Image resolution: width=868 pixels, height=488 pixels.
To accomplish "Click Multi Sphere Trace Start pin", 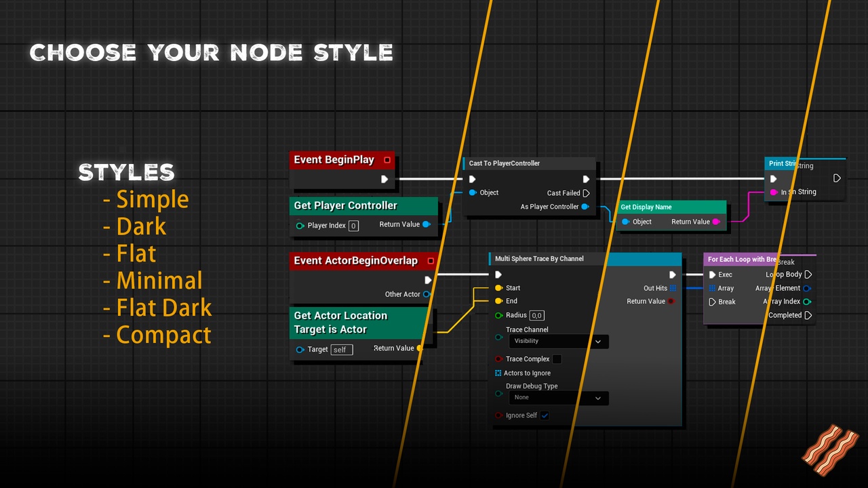I will coord(498,288).
